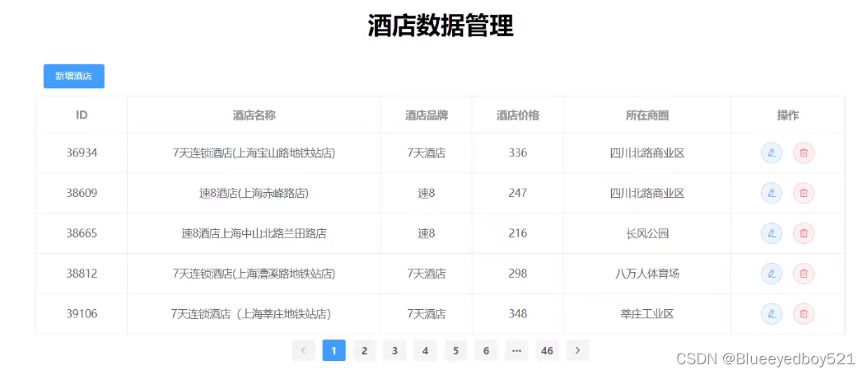Screen dimensions: 868x375
Task: Click the ID column header
Action: click(82, 115)
